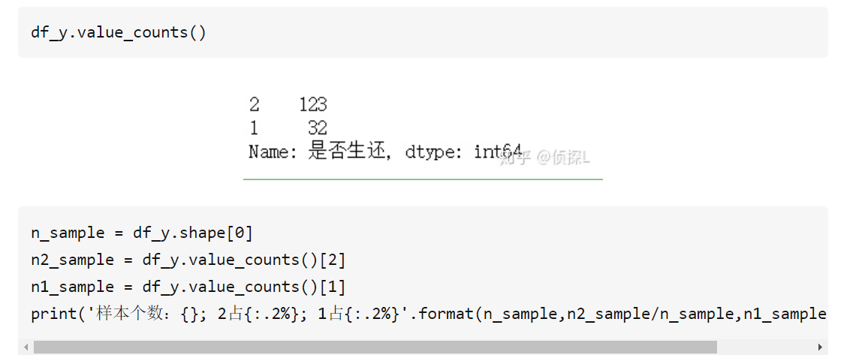Click the 知乎 @侦探L watermark text

(546, 158)
